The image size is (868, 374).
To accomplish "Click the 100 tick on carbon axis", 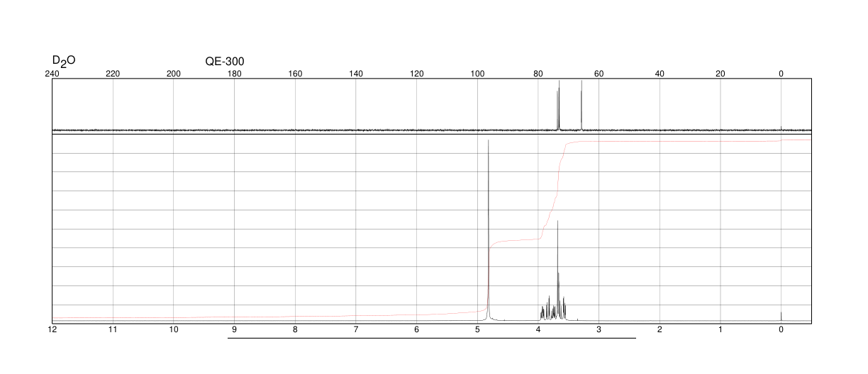I will (477, 74).
